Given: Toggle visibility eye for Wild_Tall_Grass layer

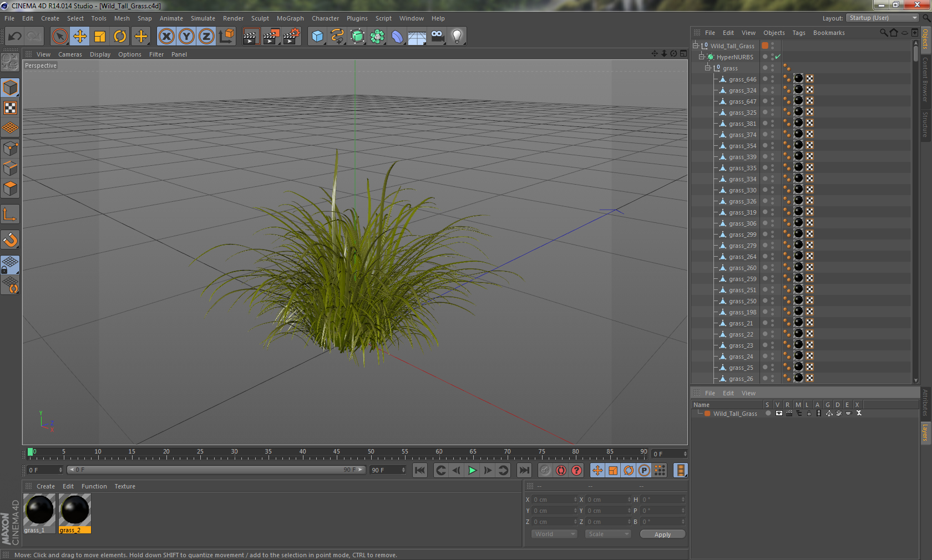Looking at the screenshot, I should [779, 413].
